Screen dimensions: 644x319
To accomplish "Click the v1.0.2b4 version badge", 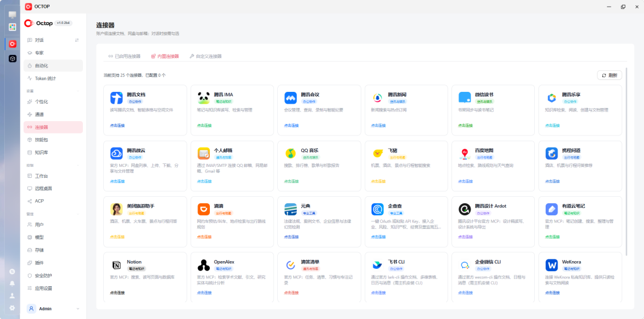I will (64, 23).
